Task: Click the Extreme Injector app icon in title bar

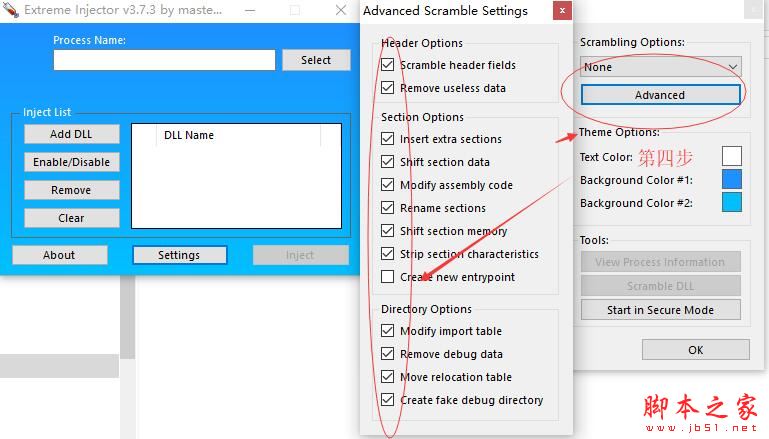Action: pos(11,10)
